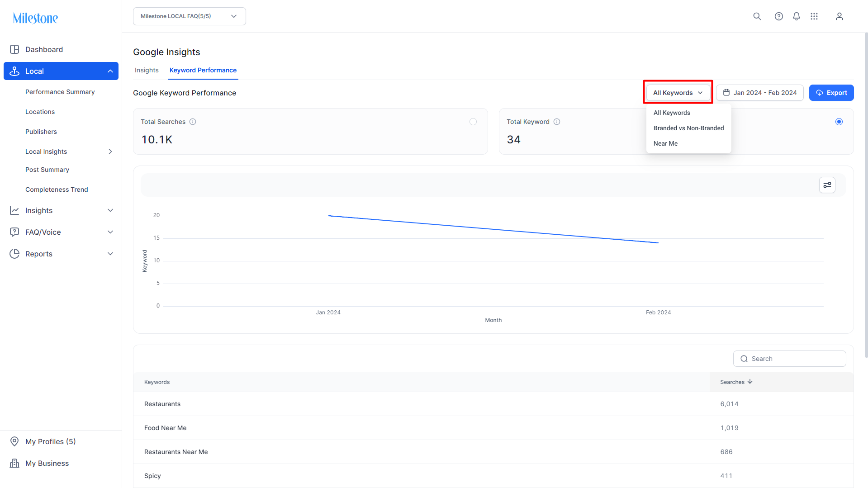Viewport: 868px width, 488px height.
Task: Select the Total Keyword radio button
Action: click(839, 122)
